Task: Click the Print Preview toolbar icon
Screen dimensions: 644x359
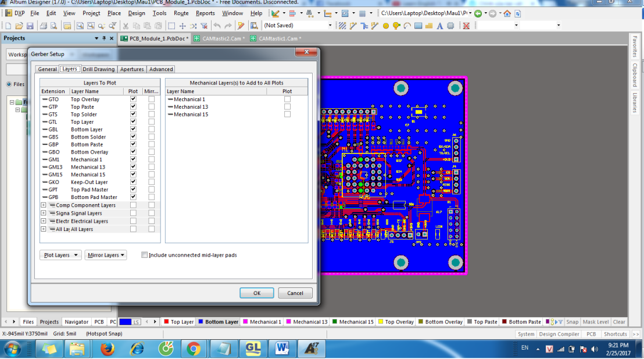Action: [54, 25]
